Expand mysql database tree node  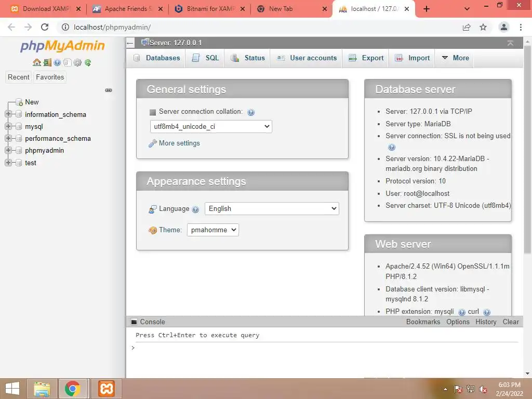[x=8, y=126]
